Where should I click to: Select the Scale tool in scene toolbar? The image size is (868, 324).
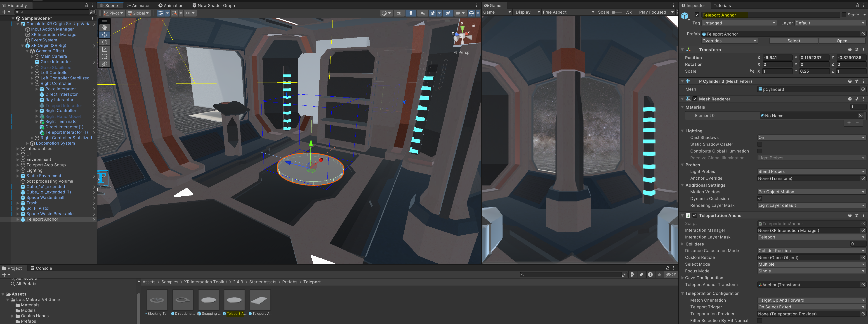point(104,49)
